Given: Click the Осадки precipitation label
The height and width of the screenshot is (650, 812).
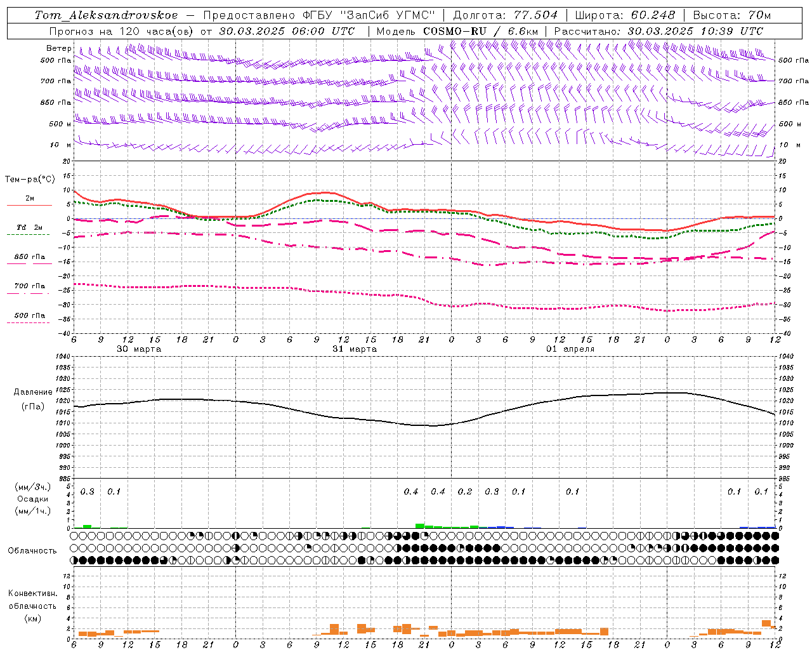Looking at the screenshot, I should coord(33,499).
